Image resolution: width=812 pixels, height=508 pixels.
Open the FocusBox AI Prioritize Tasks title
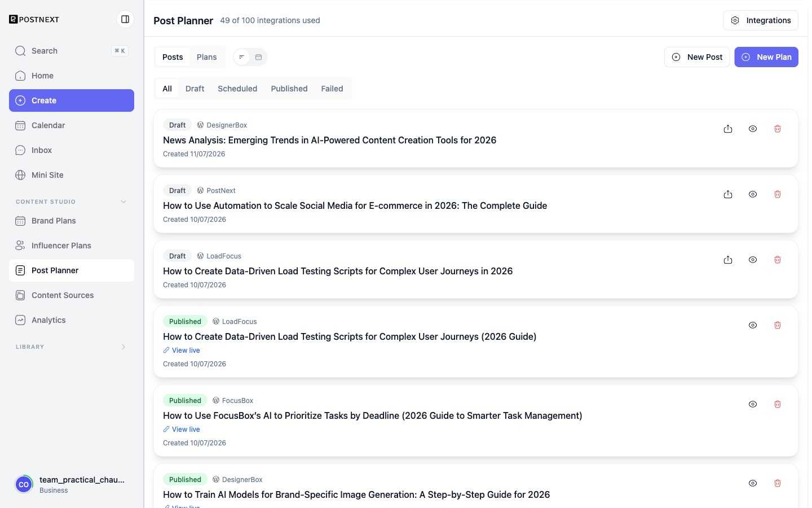[x=373, y=415]
